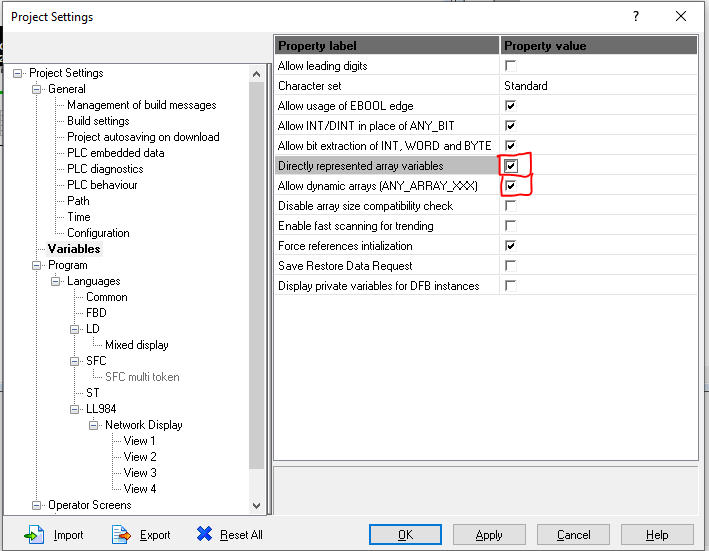
Task: Check Enable fast scanning for trending
Action: [x=510, y=226]
